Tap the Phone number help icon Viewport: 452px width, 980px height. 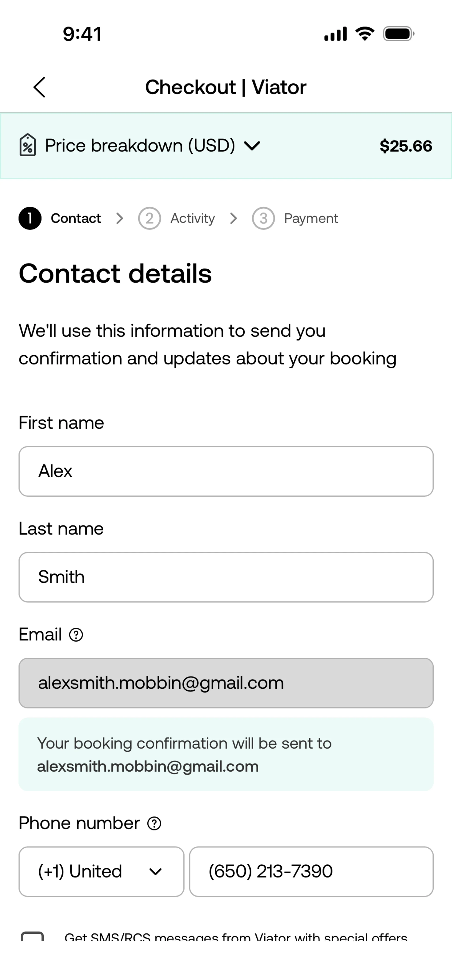click(154, 823)
